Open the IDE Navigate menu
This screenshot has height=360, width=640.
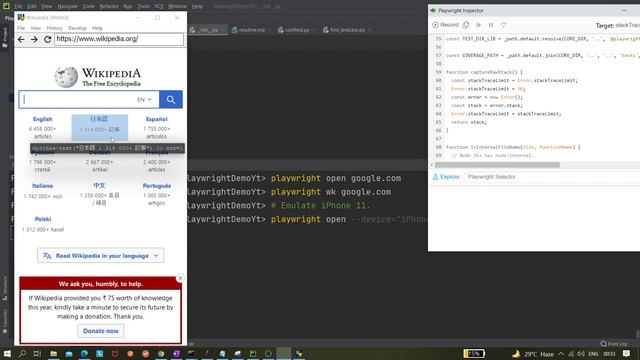[67, 6]
